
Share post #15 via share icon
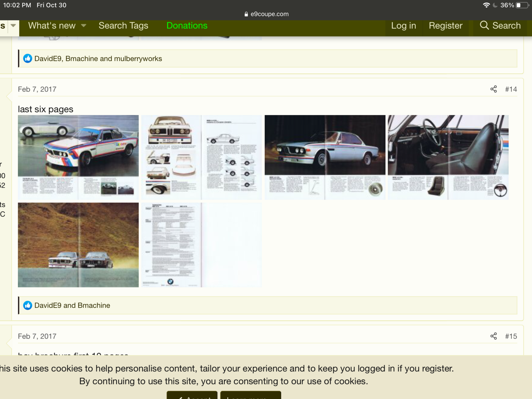[494, 336]
